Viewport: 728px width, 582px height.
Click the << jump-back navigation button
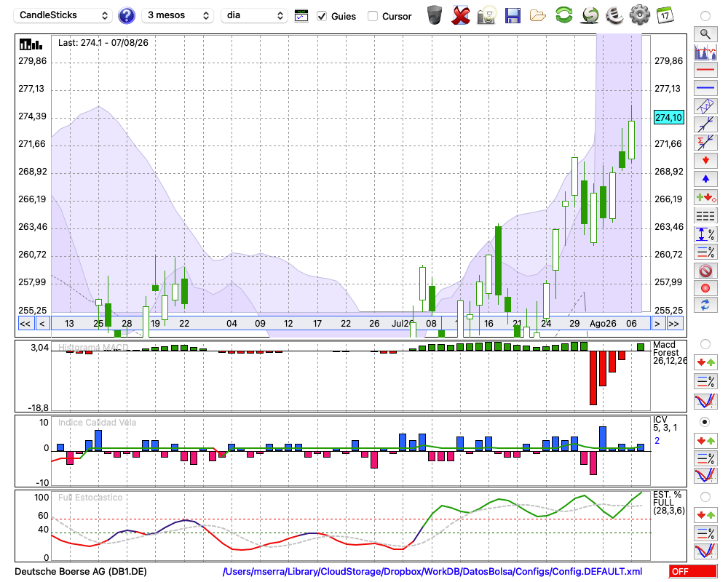[x=25, y=324]
